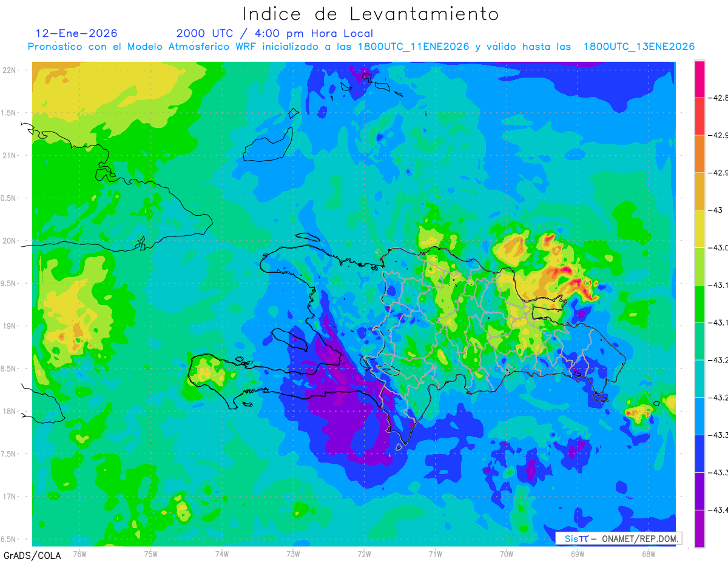Click the 75W longitude label

[151, 554]
